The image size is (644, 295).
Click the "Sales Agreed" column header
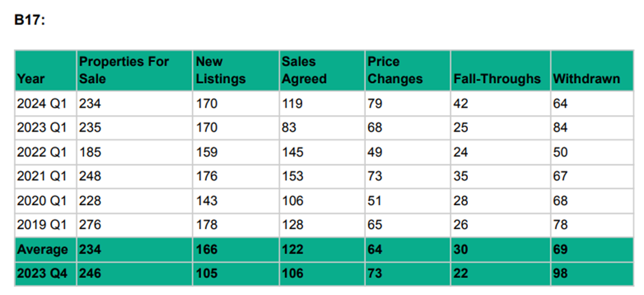[x=304, y=70]
